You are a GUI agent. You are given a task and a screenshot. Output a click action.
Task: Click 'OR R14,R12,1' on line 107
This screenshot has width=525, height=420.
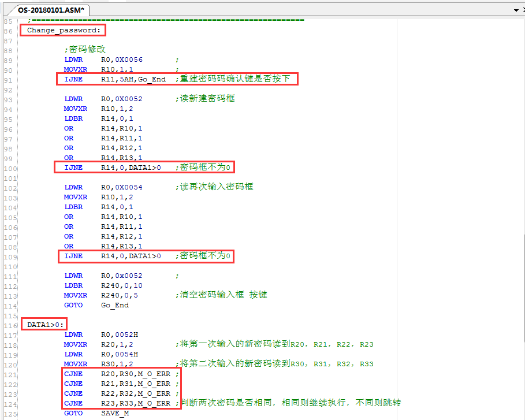[x=103, y=236]
